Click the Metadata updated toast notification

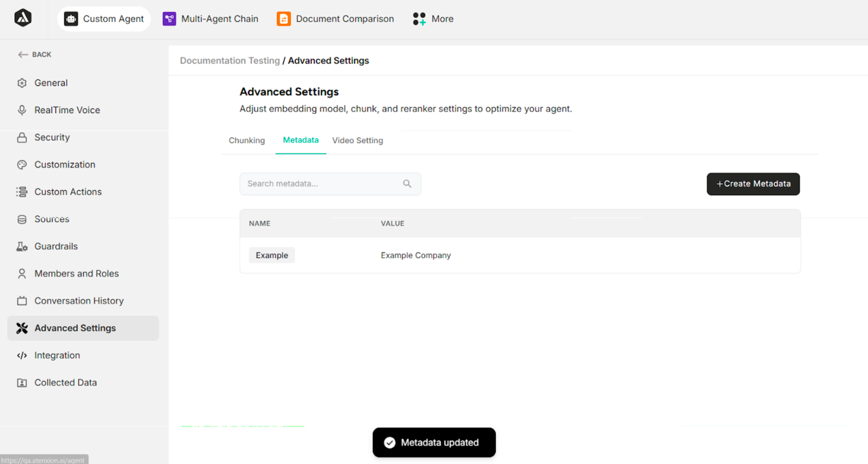tap(434, 442)
